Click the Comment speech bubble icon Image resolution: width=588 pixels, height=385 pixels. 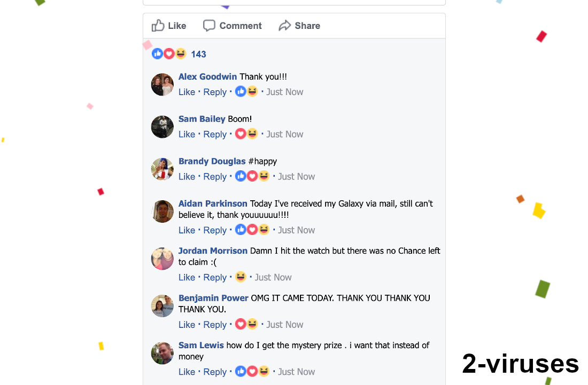click(210, 25)
